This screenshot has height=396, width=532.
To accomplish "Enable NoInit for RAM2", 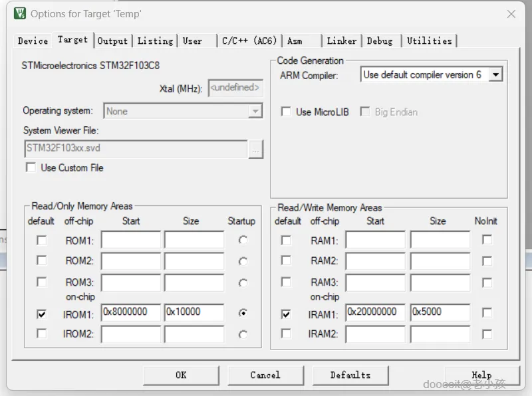I will [487, 261].
